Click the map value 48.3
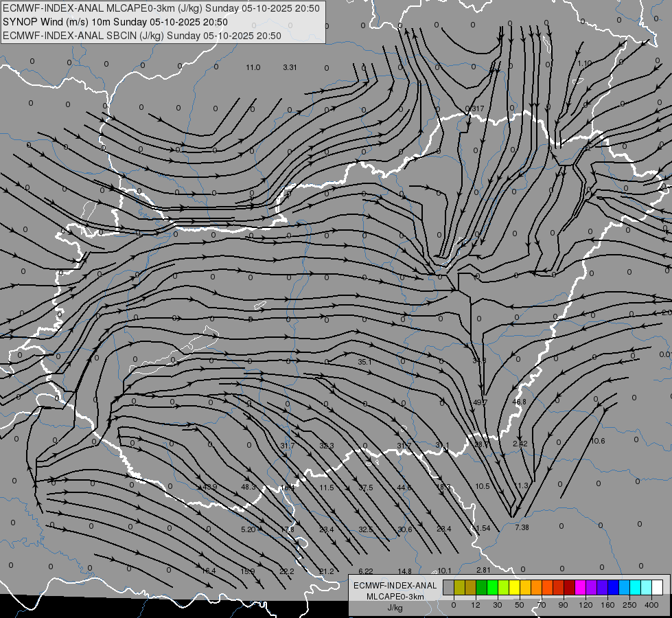 point(248,488)
